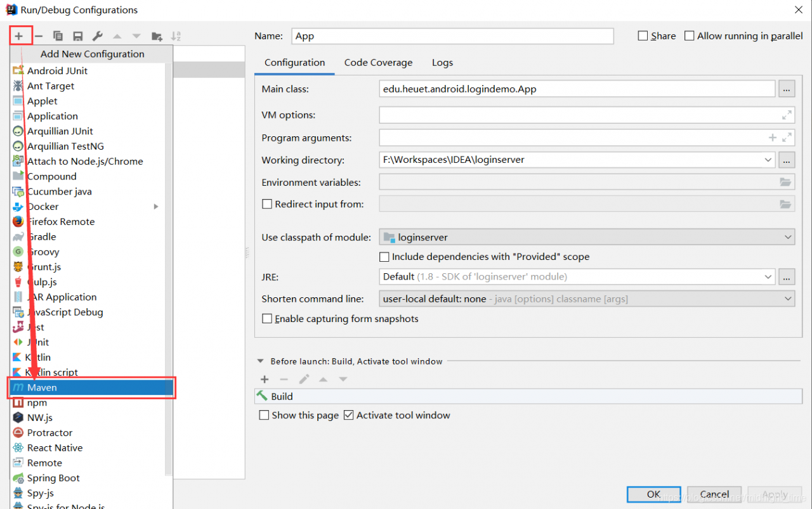Click the Create New Folder icon
812x509 pixels.
[x=157, y=36]
